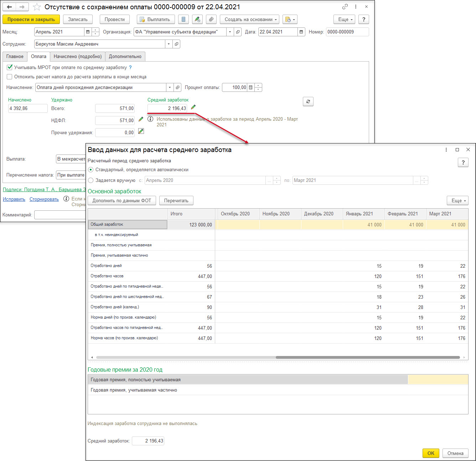
Task: Open the main window Еще menu
Action: tap(344, 19)
